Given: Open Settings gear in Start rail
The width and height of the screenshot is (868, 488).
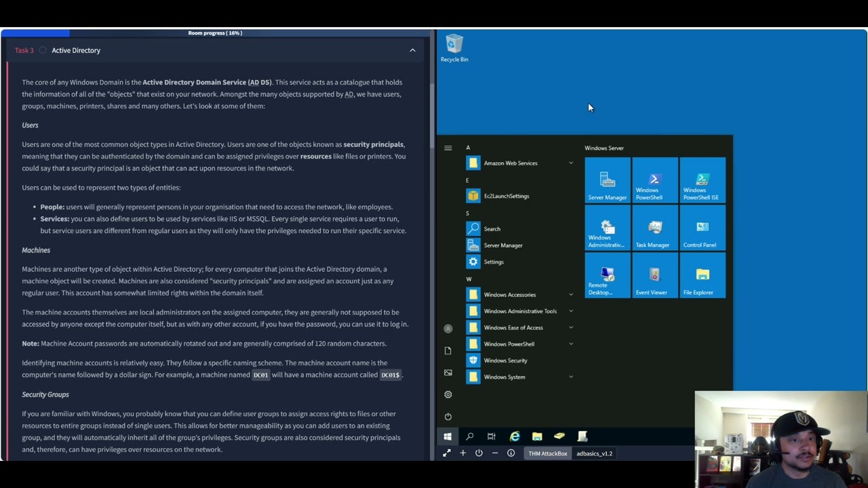Looking at the screenshot, I should pyautogui.click(x=448, y=394).
